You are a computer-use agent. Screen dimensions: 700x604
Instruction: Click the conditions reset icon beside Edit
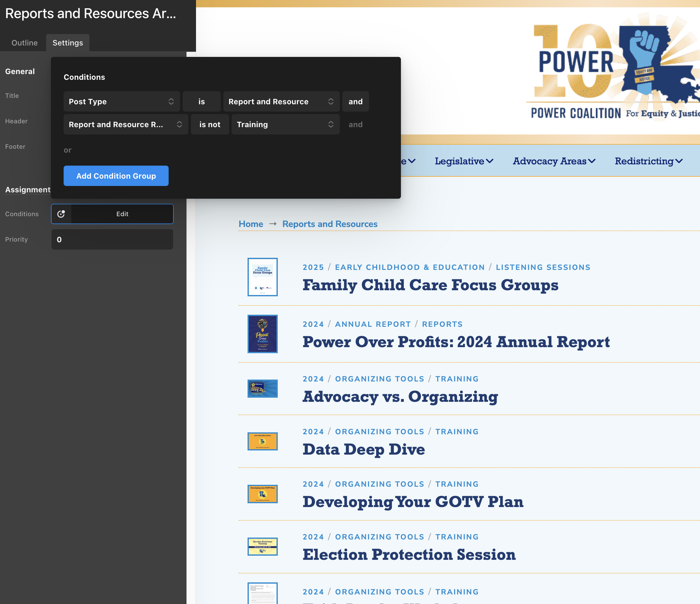point(61,214)
